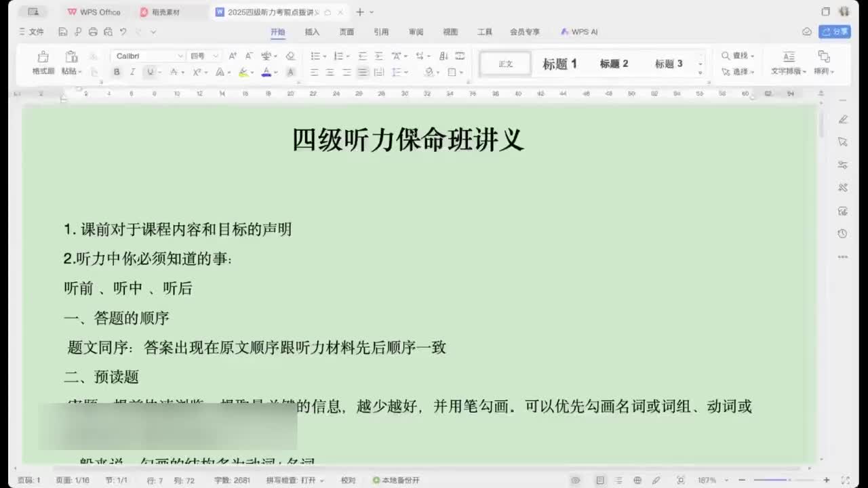Click the 校对 proofreading status button
Screen dimensions: 868x488
[x=348, y=480]
